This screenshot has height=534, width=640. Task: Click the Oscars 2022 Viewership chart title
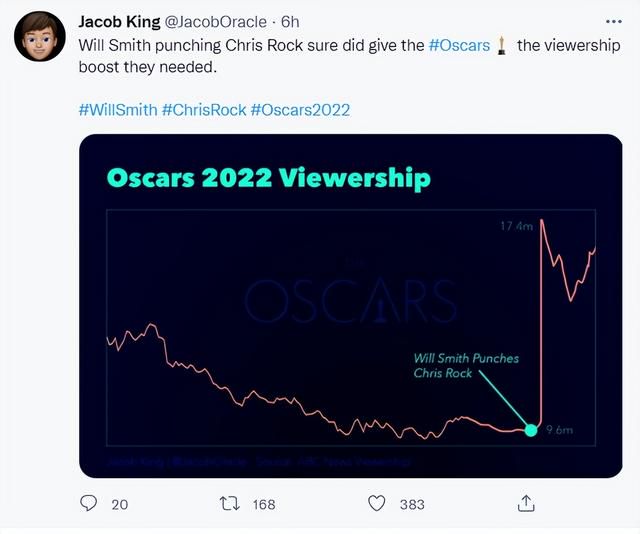(x=269, y=178)
